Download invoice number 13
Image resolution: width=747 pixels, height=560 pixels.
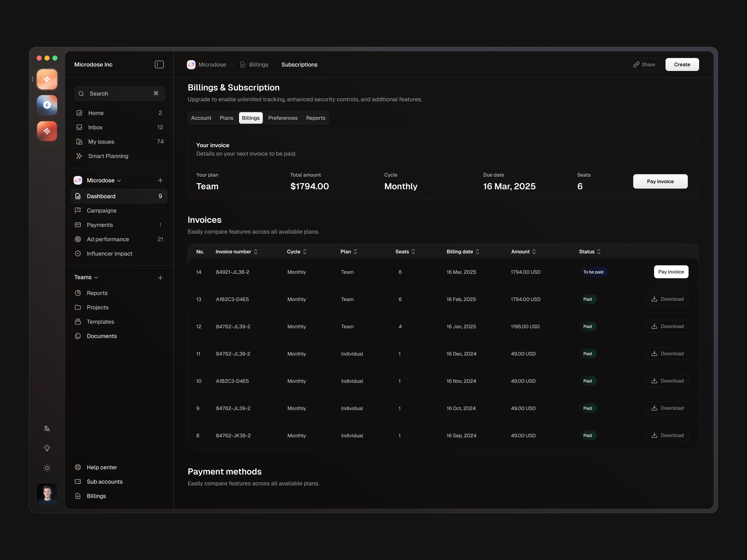(x=667, y=299)
